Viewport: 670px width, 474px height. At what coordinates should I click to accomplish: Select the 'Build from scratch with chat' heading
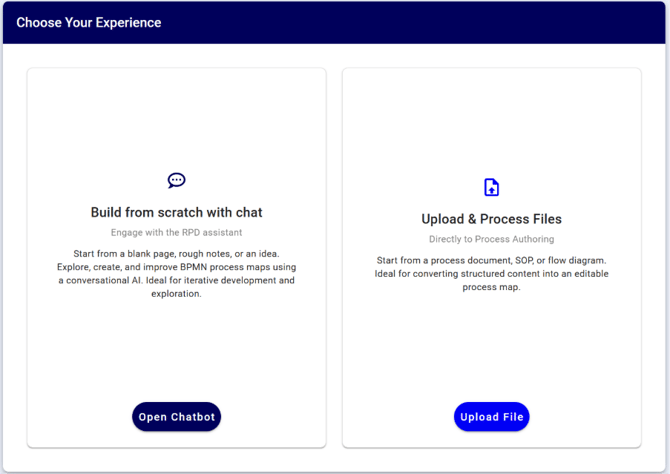[176, 212]
